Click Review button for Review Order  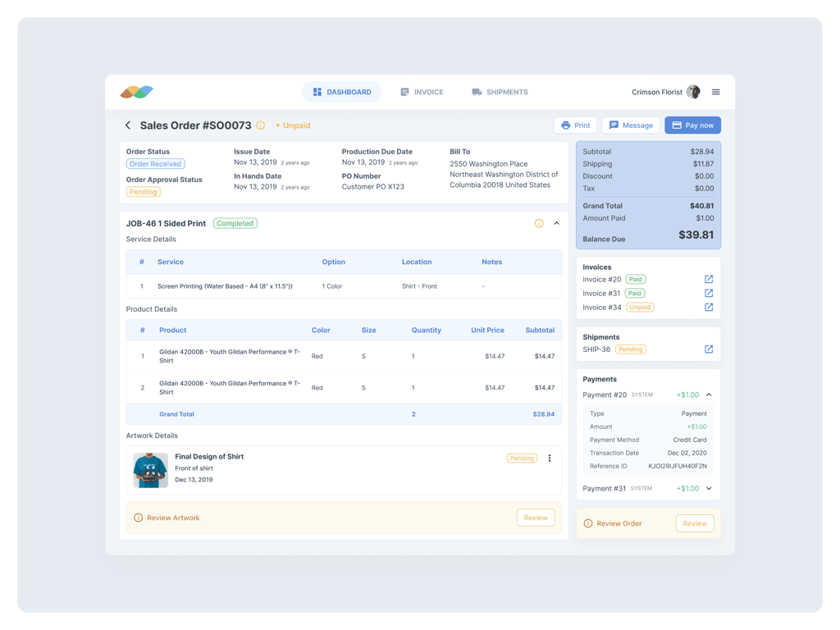coord(695,523)
